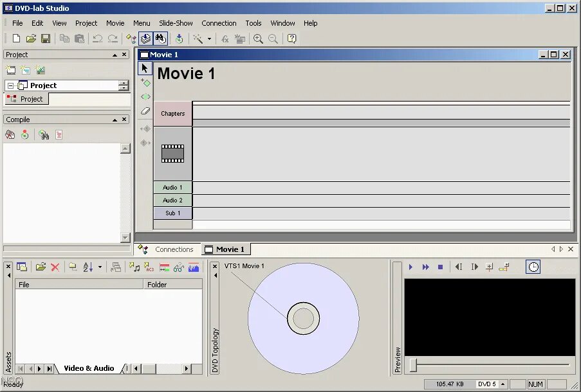581x392 pixels.
Task: Open the Slide-Show menu
Action: (x=176, y=23)
